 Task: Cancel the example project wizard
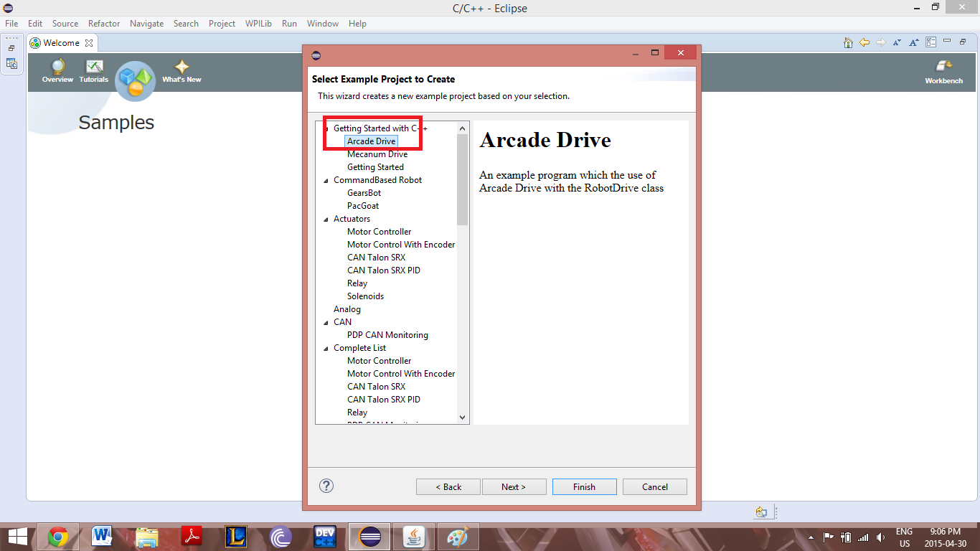(655, 486)
